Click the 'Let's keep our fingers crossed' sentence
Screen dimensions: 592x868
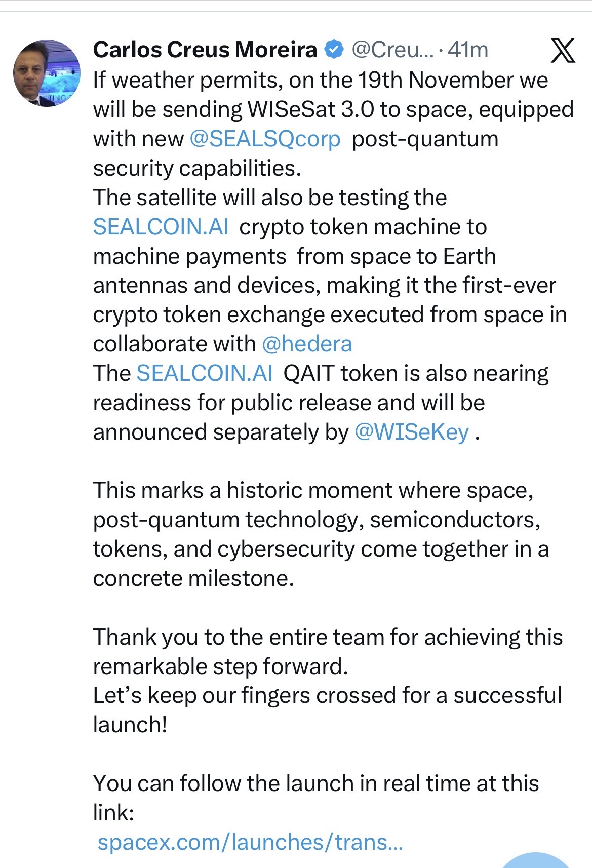[328, 710]
